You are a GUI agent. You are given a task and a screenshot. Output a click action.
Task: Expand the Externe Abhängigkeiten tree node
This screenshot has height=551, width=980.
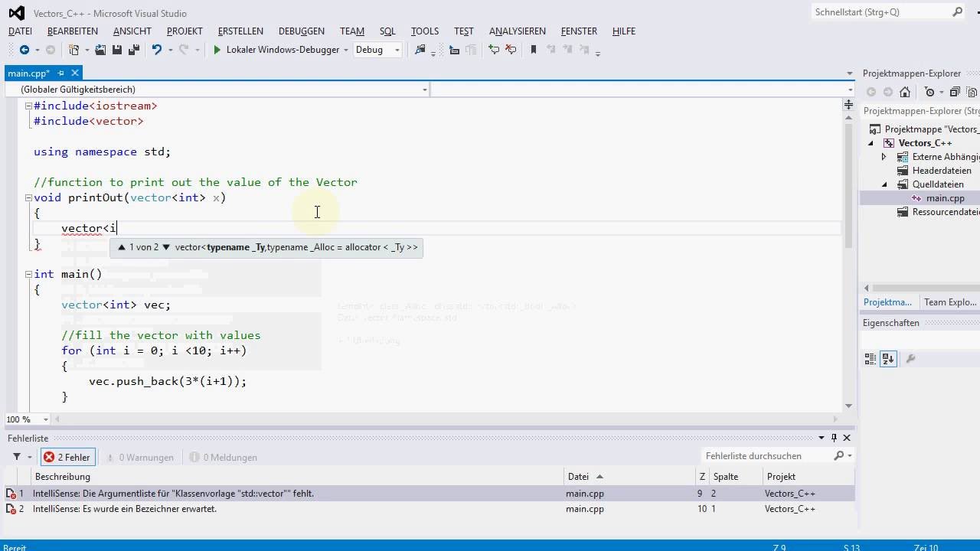click(x=884, y=157)
